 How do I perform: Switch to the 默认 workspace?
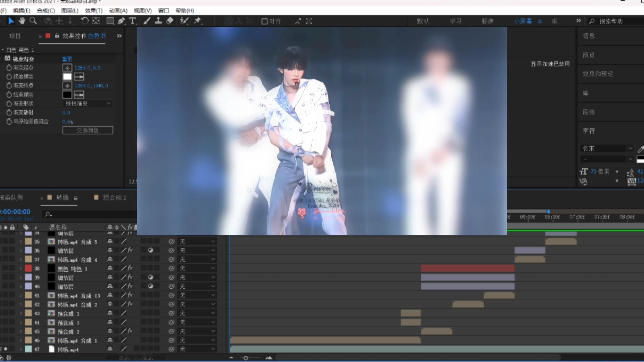click(423, 21)
